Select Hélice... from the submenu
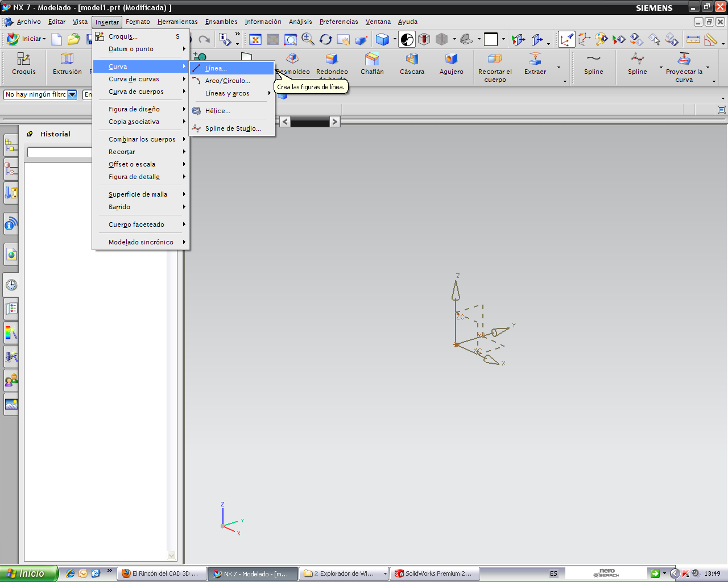This screenshot has width=728, height=582. click(232, 111)
